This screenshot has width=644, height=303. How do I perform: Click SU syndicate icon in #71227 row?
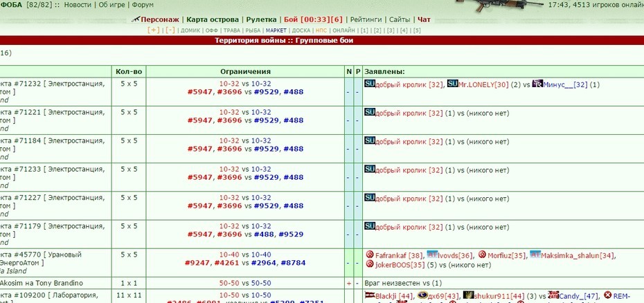(370, 198)
